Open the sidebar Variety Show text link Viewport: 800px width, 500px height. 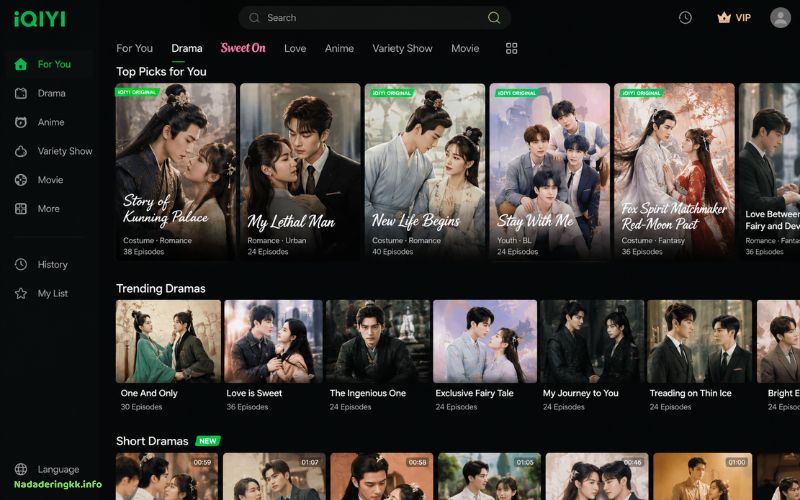pyautogui.click(x=65, y=151)
